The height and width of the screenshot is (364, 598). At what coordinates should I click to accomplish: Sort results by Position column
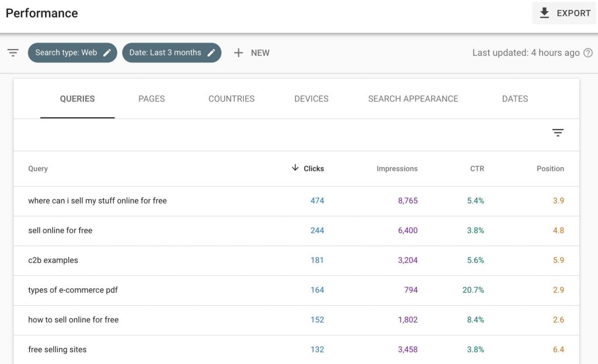[x=550, y=168]
